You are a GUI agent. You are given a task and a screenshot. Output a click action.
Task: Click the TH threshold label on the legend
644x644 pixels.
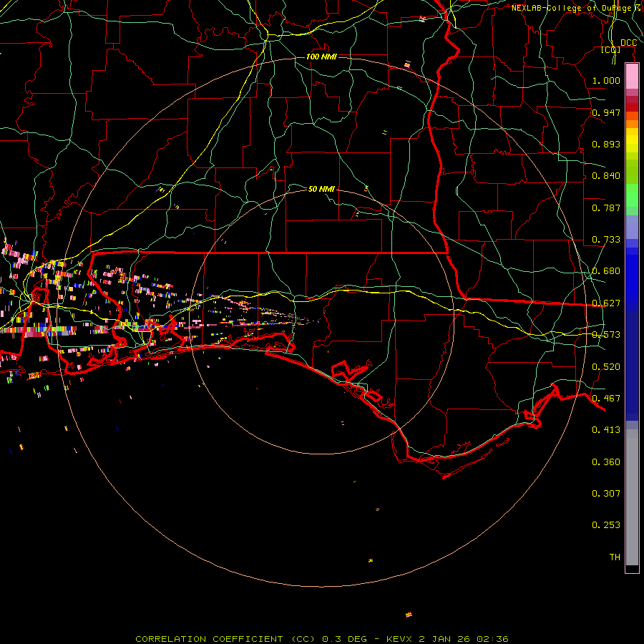[x=614, y=557]
